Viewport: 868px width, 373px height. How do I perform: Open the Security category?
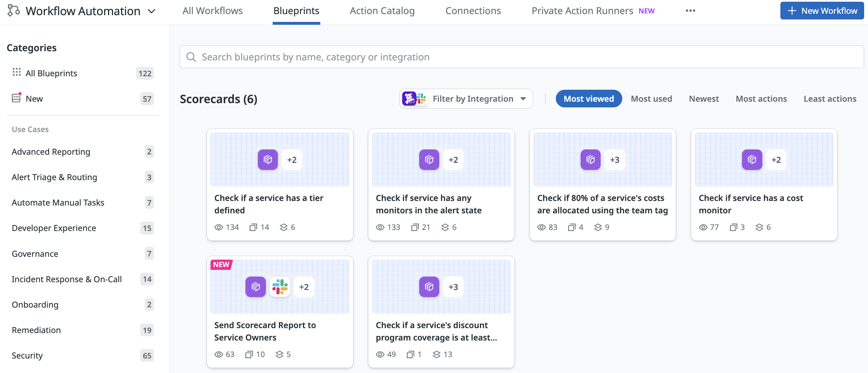[x=27, y=355]
